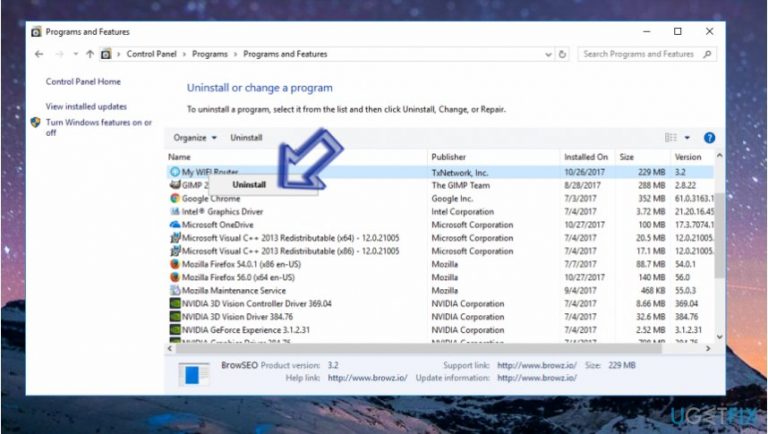The image size is (768, 434).
Task: Open the Support link http://www.browz.io/
Action: point(537,365)
